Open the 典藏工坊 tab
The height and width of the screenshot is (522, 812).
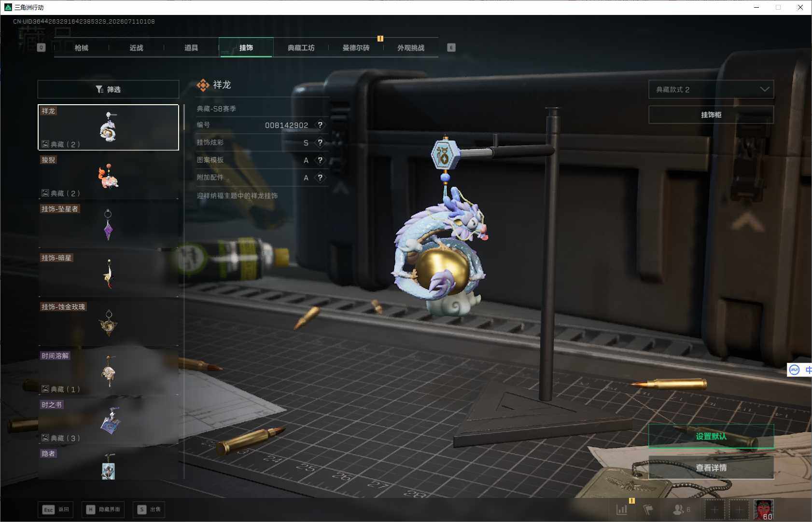click(x=301, y=48)
